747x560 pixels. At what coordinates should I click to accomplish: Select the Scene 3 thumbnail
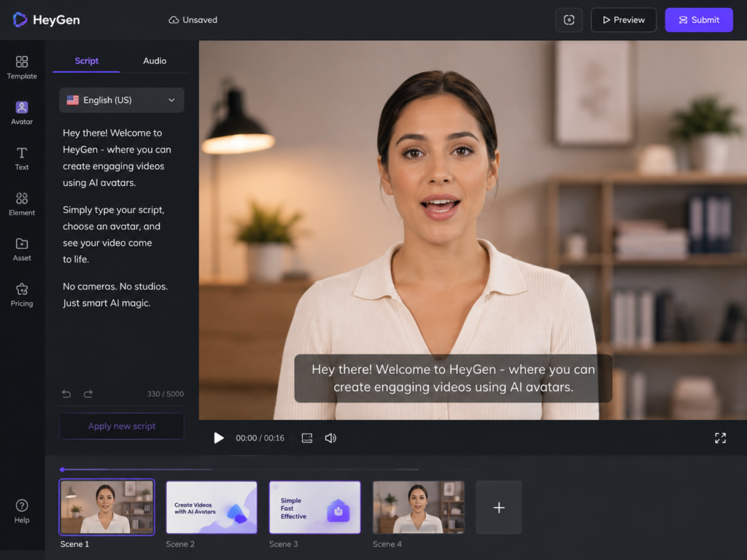click(315, 507)
